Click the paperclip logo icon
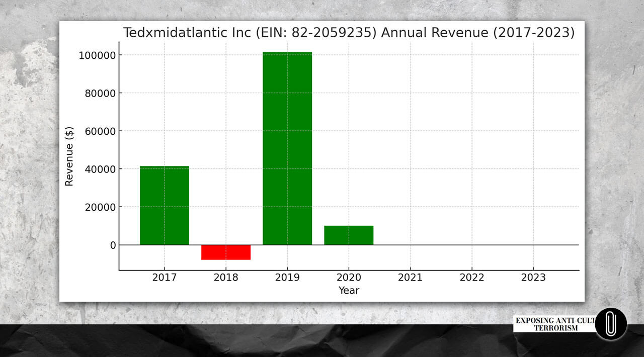644x357 pixels. pos(611,324)
